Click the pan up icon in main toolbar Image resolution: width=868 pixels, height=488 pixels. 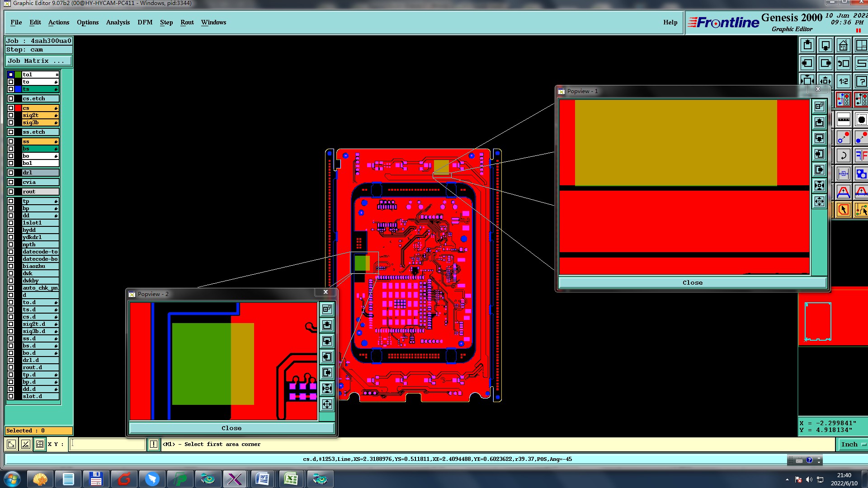[x=807, y=45]
